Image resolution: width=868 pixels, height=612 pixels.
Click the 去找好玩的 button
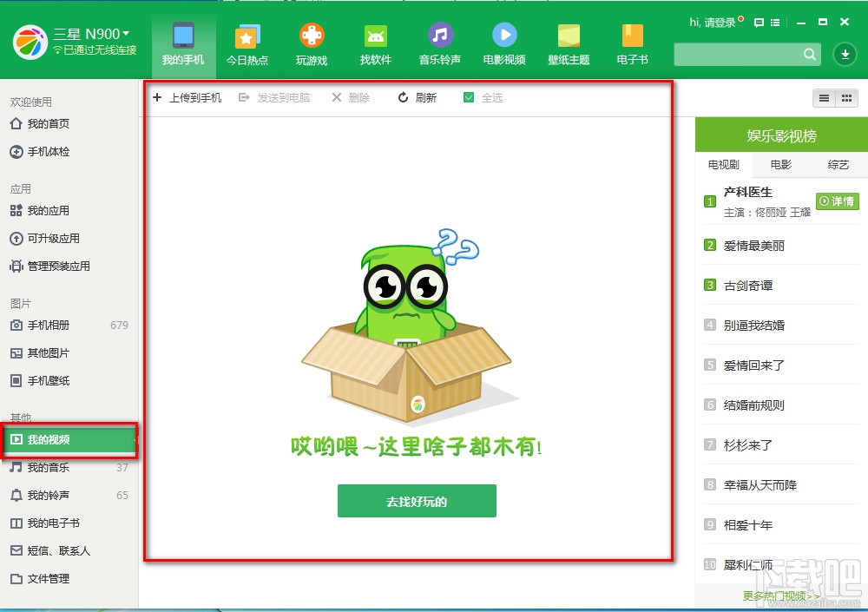coord(417,501)
